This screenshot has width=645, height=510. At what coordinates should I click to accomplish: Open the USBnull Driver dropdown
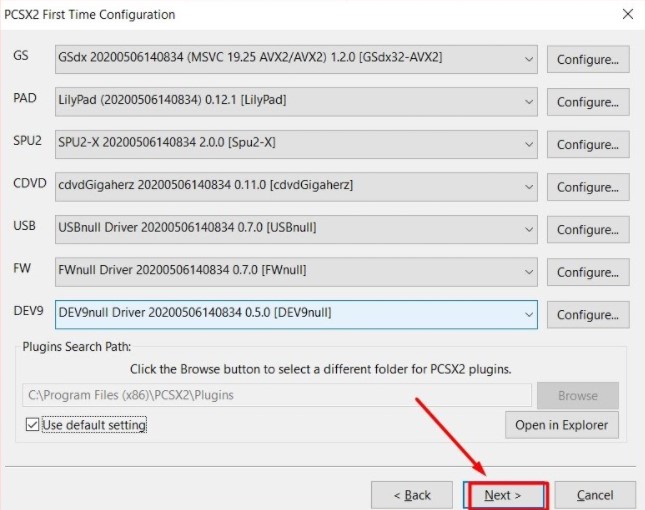[x=296, y=228]
